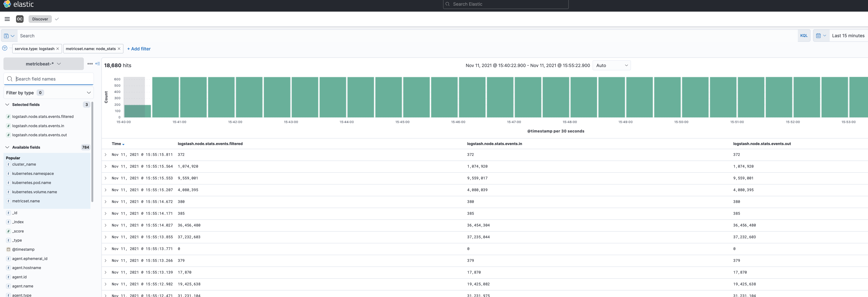Click the OC space avatar
The width and height of the screenshot is (868, 297).
click(19, 19)
